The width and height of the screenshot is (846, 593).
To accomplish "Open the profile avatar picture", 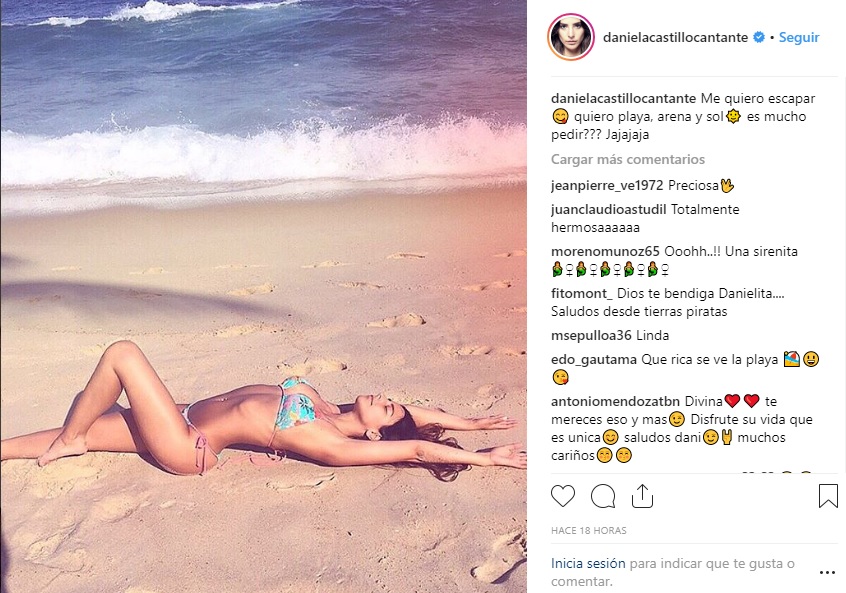I will (x=571, y=37).
